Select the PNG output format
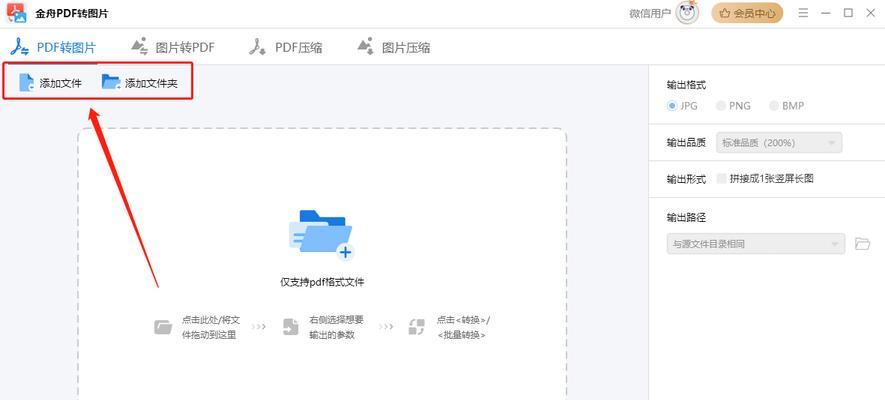 tap(733, 106)
